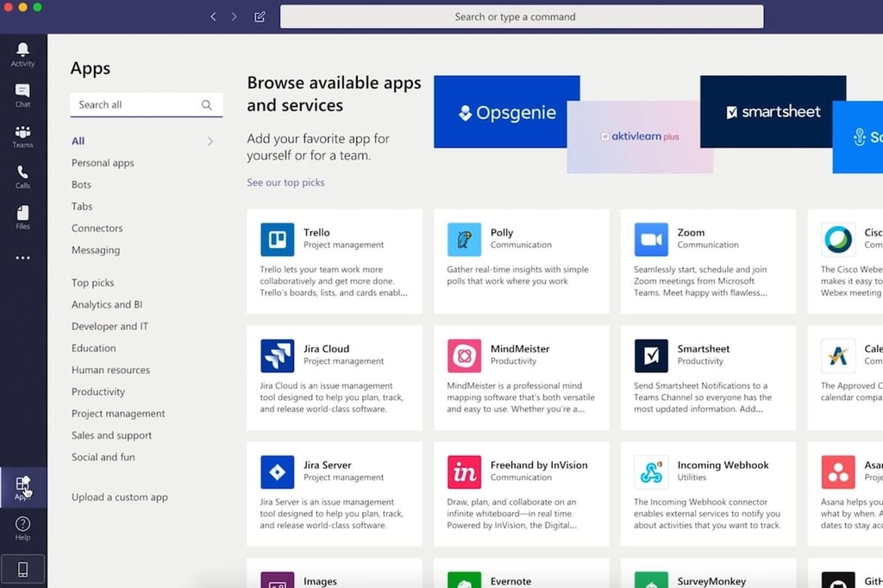The height and width of the screenshot is (588, 883).
Task: Click the Jira Cloud icon
Action: pos(277,356)
